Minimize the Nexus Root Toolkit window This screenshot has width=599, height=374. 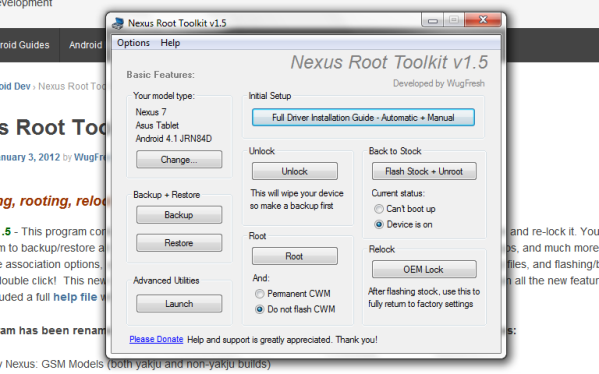(x=432, y=20)
